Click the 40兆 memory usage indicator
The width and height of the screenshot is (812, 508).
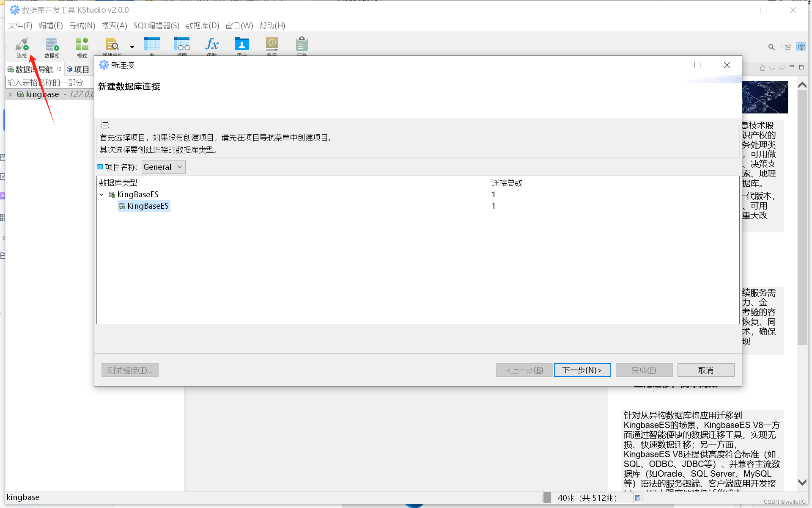click(587, 498)
